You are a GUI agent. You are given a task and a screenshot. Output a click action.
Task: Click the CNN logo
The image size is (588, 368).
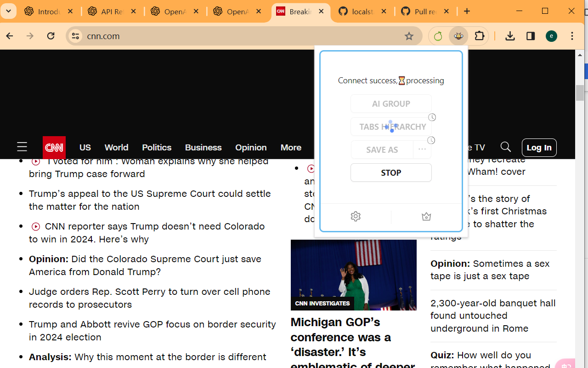tap(54, 148)
